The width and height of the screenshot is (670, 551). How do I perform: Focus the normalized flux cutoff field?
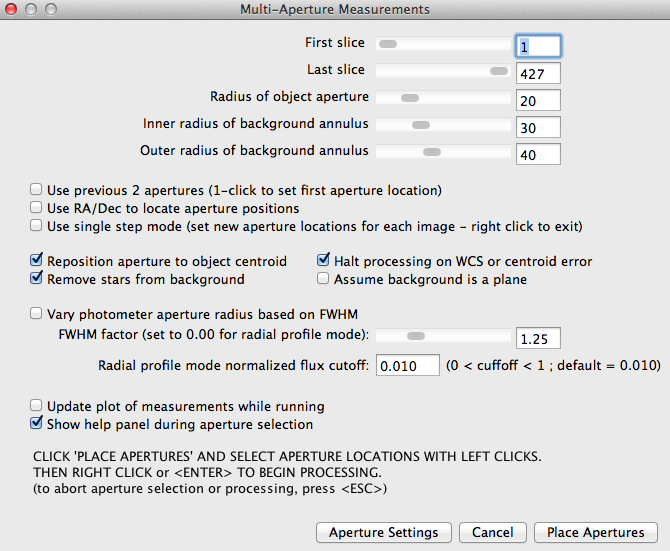coord(407,365)
